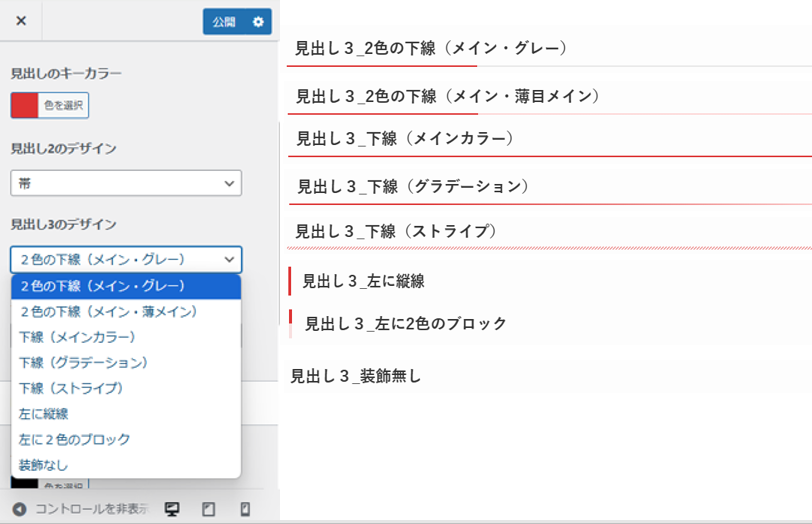The image size is (812, 524).
Task: Click コントロールを非表示 hide controls text
Action: 92,509
